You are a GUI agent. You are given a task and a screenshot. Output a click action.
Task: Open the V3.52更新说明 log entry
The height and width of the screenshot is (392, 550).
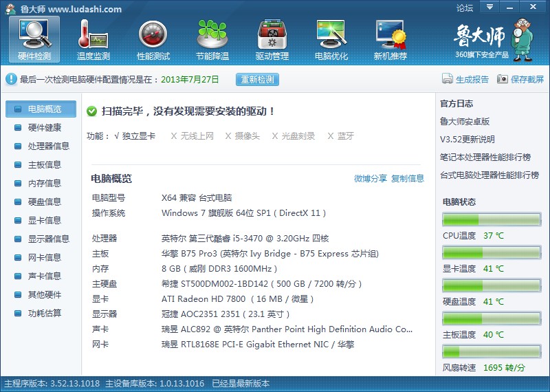(x=467, y=140)
